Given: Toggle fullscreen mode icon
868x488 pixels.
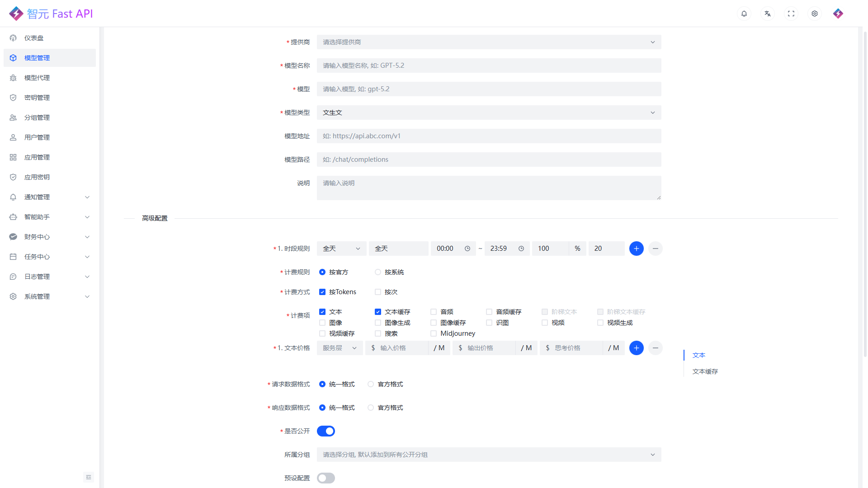Looking at the screenshot, I should click(x=791, y=14).
